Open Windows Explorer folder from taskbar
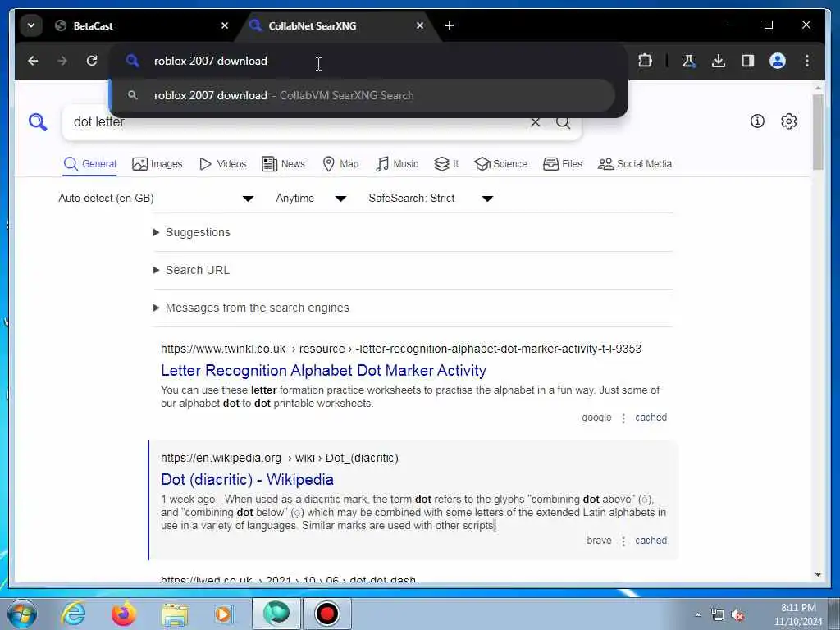 click(176, 614)
